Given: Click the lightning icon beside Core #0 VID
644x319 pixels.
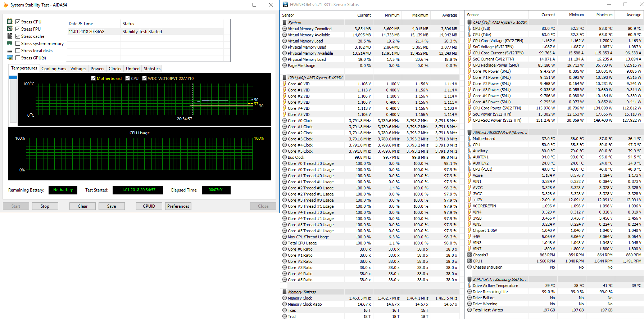Looking at the screenshot, I should tap(285, 84).
